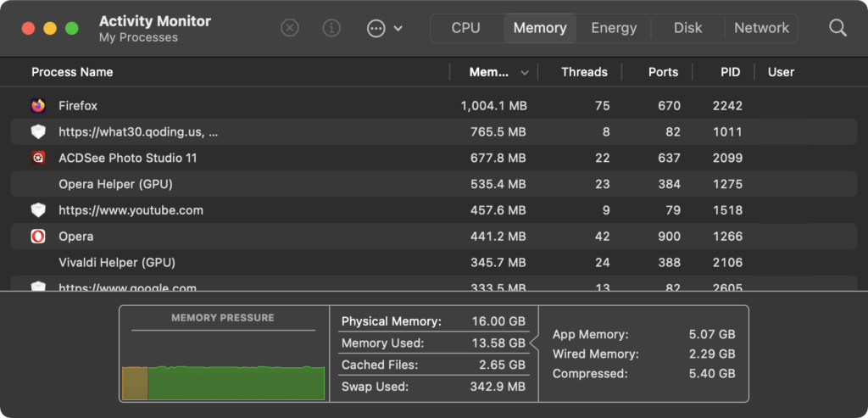Sort by Memory column header
This screenshot has height=418, width=868.
click(489, 72)
